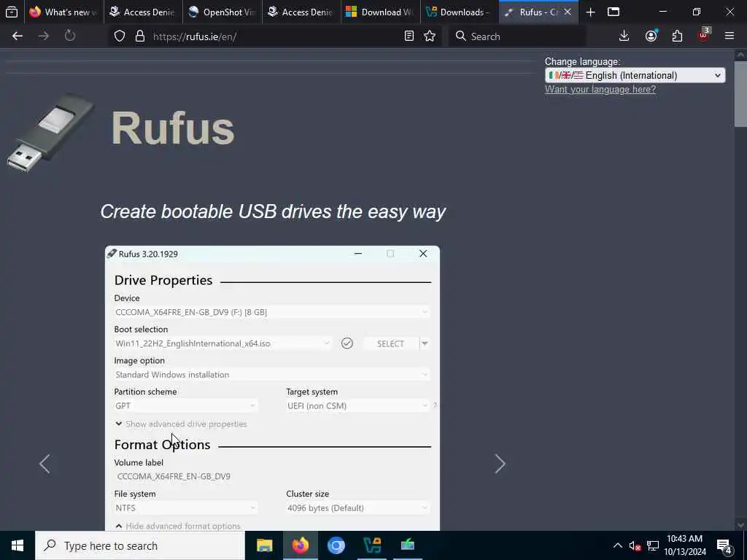Show hidden system tray icons
747x560 pixels.
[617, 545]
